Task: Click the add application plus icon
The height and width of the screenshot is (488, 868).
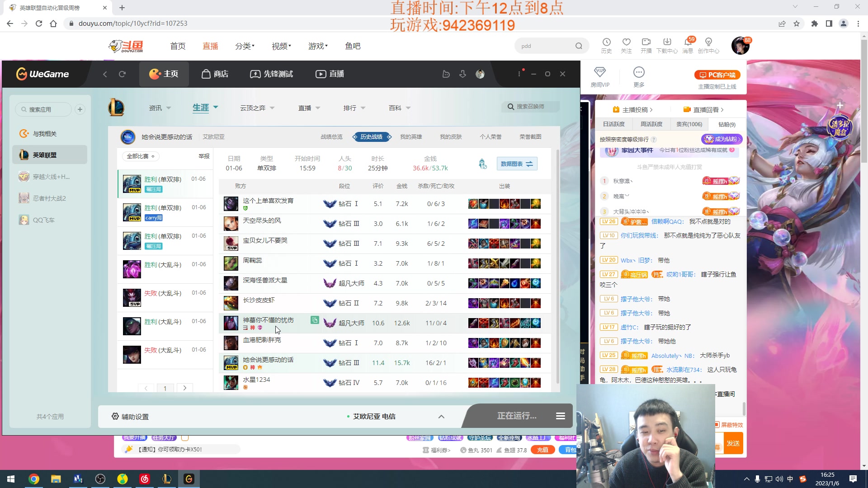Action: pyautogui.click(x=80, y=109)
